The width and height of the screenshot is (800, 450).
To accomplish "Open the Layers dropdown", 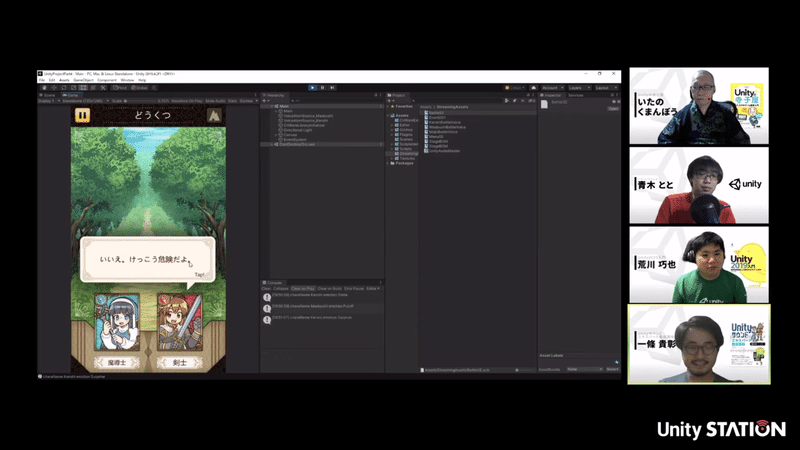I will point(579,88).
